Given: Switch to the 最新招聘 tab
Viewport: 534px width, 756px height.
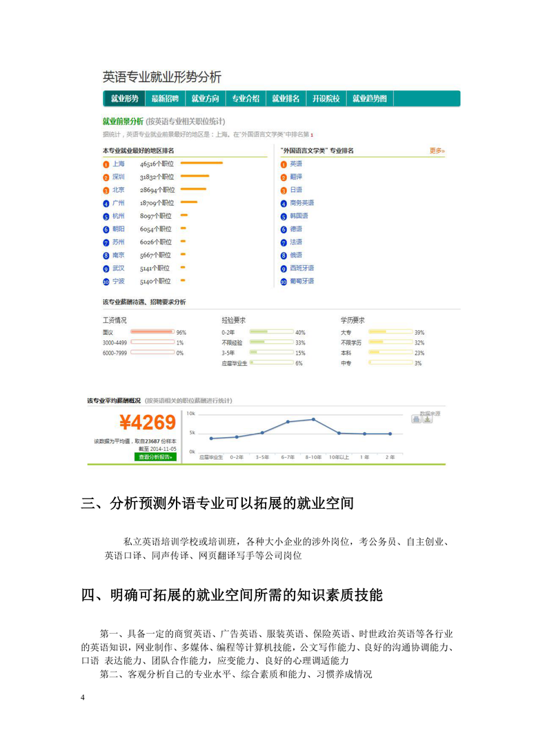Looking at the screenshot, I should tap(165, 98).
